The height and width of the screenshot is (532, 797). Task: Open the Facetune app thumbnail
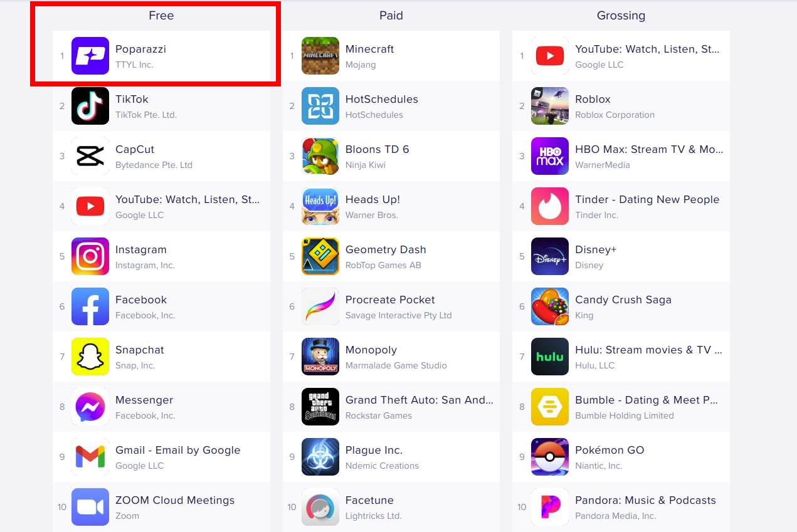[x=320, y=507]
